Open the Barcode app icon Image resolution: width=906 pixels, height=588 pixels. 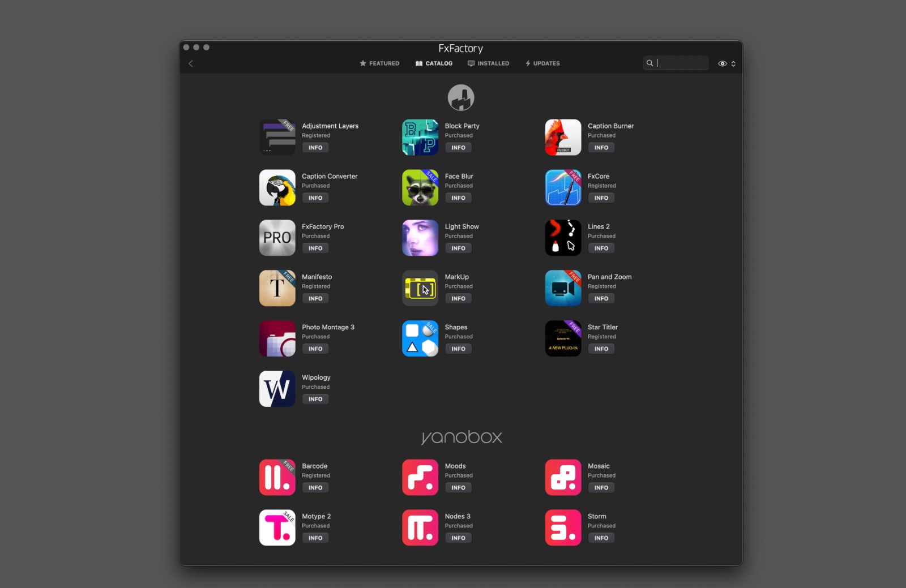(x=277, y=478)
